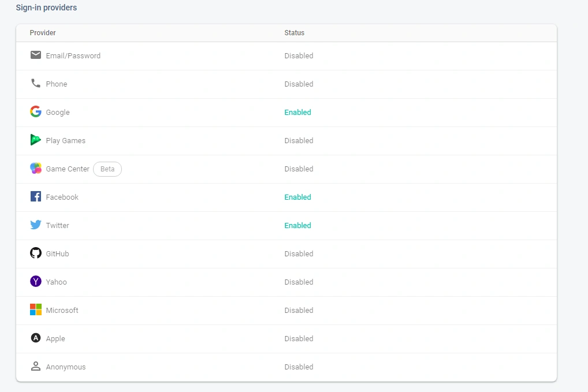The width and height of the screenshot is (588, 392).
Task: Click the Provider column header
Action: point(43,32)
